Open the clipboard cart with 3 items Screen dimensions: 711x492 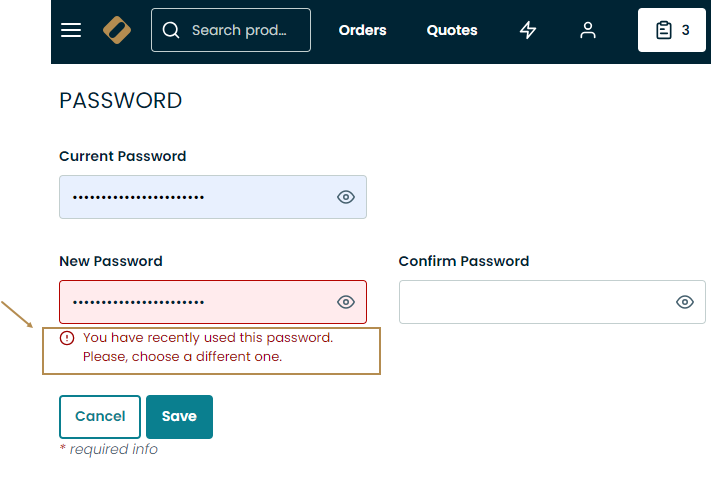672,30
